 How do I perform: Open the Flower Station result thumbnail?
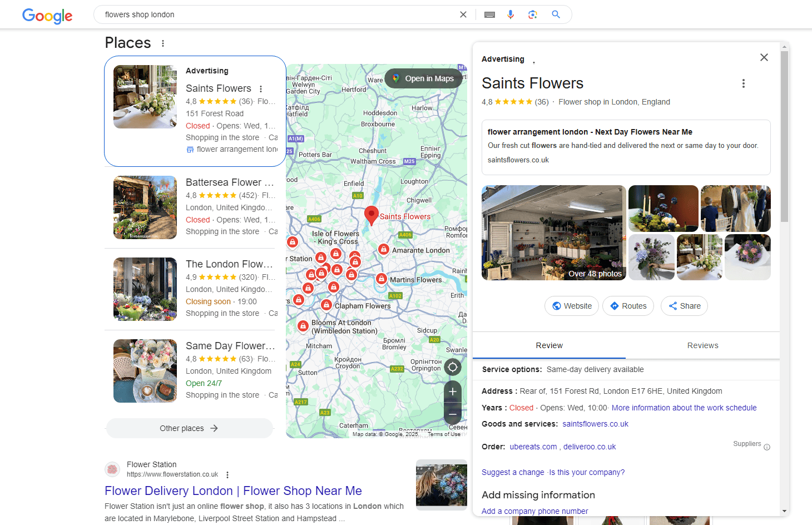[442, 485]
